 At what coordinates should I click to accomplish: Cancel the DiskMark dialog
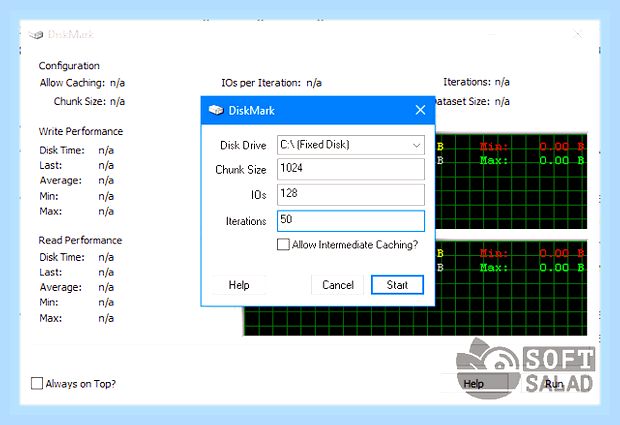pyautogui.click(x=337, y=285)
